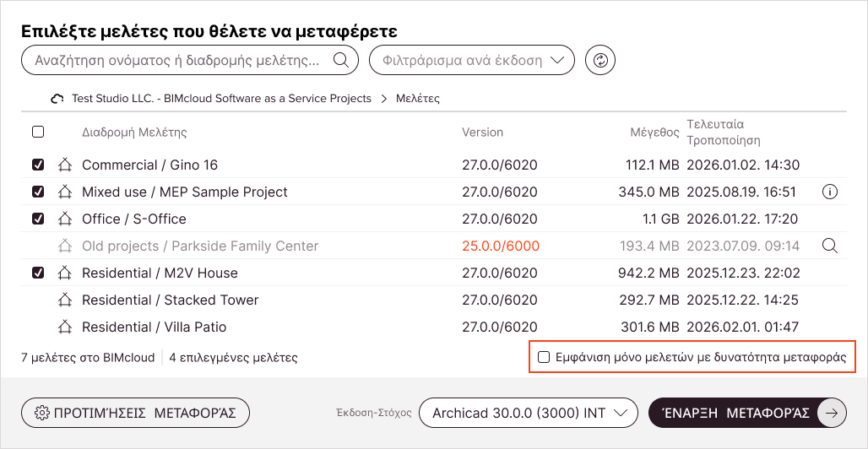The width and height of the screenshot is (868, 449).
Task: Enable Εμφάνιση μόνο μελετών με δυνατότητα μεταφοράς checkbox
Action: (x=544, y=357)
